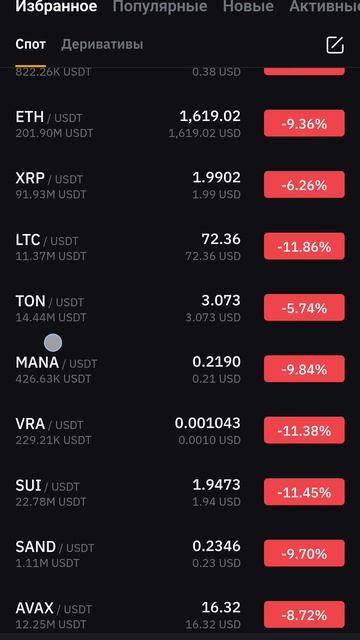Select the VRA price 0.001043
The image size is (360, 640).
pos(207,423)
